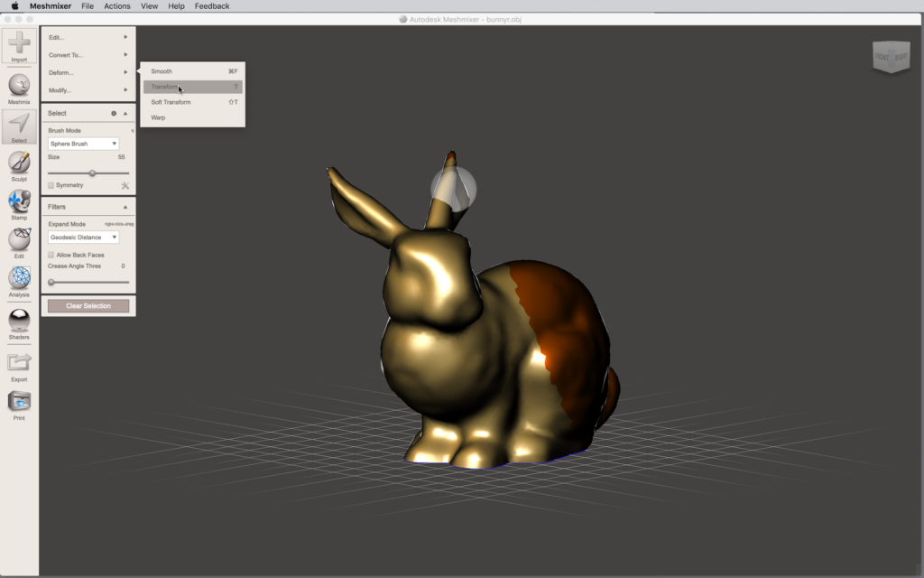Image resolution: width=924 pixels, height=578 pixels.
Task: Click the Select panel gear settings icon
Action: pyautogui.click(x=114, y=114)
